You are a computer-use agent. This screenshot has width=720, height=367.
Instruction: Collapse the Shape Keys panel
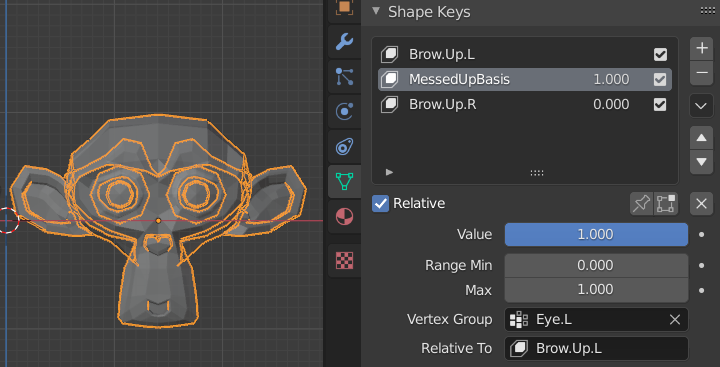pos(376,11)
